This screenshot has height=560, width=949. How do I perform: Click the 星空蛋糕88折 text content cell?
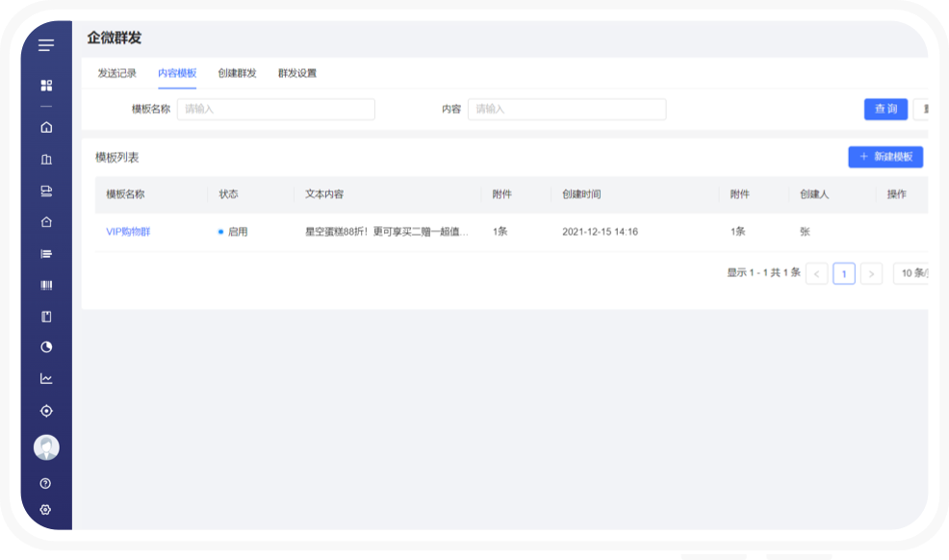point(387,232)
